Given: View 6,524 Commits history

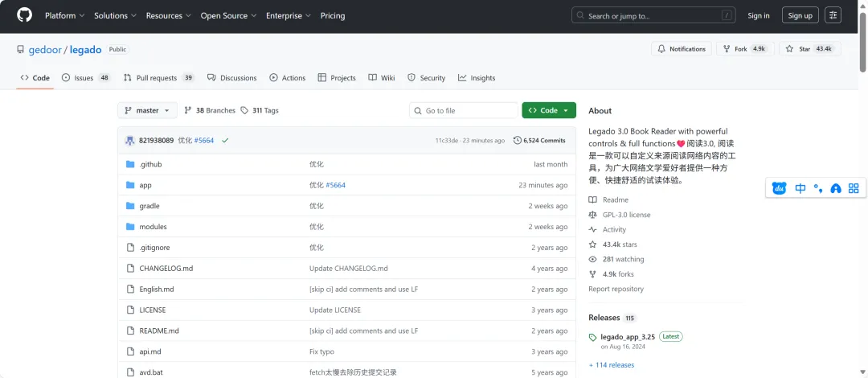Looking at the screenshot, I should (x=539, y=140).
